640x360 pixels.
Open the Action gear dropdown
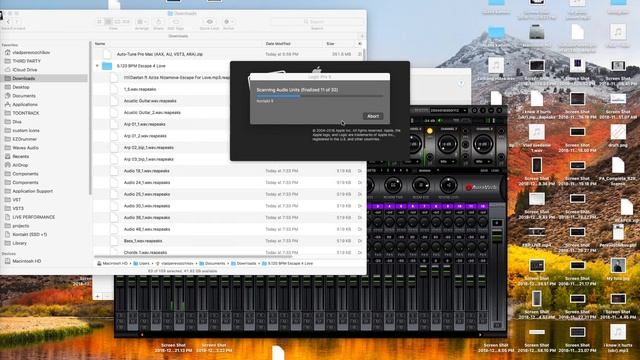[228, 22]
